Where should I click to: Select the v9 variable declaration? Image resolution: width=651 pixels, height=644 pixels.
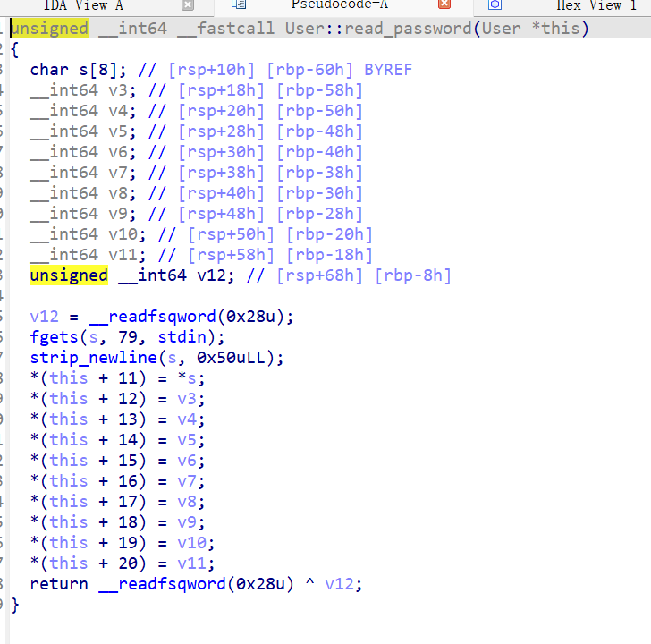(82, 214)
